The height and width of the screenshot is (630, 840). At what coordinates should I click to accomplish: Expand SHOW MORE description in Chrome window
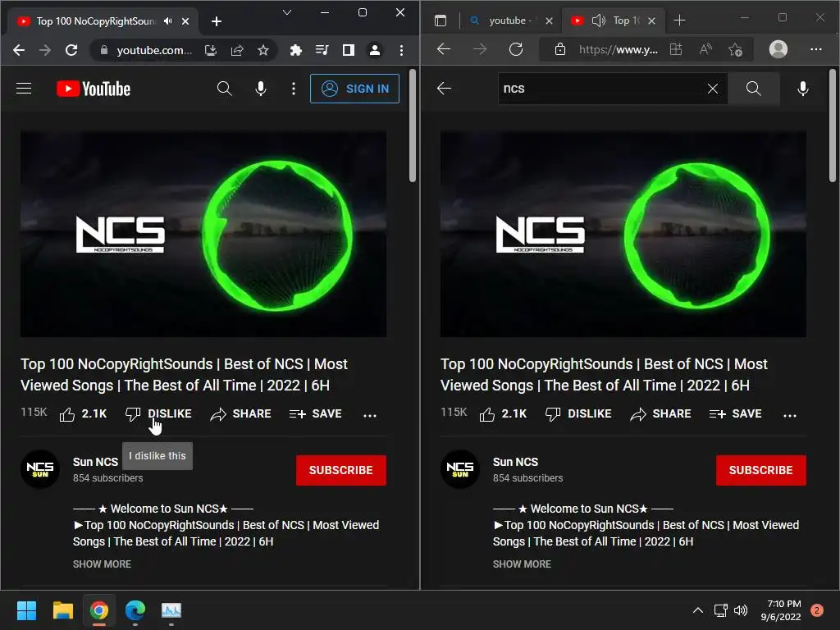(102, 564)
